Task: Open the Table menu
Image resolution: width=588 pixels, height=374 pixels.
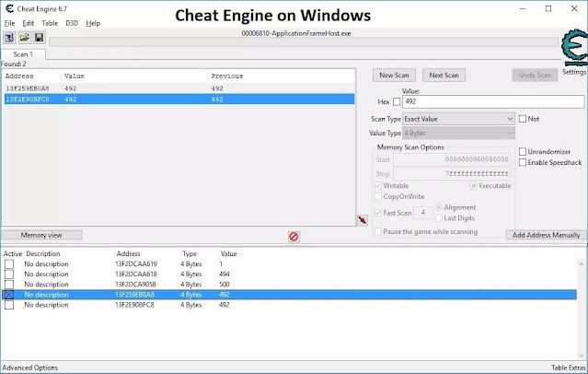Action: click(x=50, y=23)
